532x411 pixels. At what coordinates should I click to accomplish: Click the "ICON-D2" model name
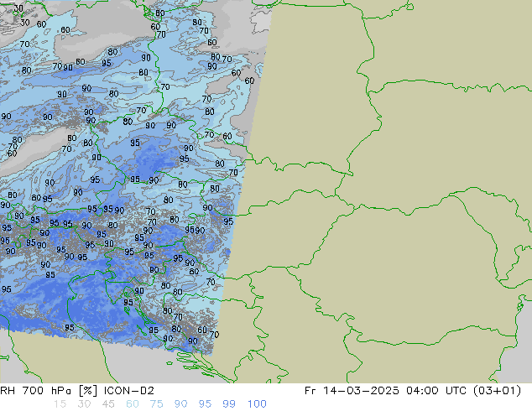(129, 391)
